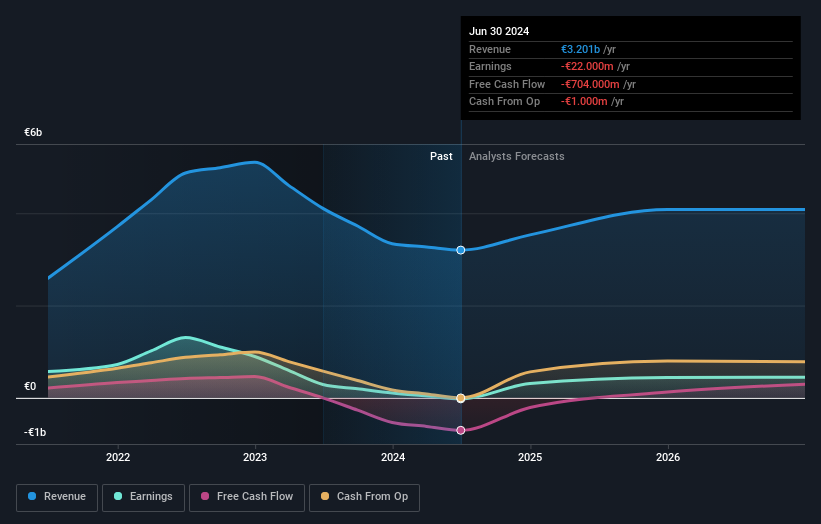
Task: Select the 2023 x-axis label
Action: (255, 457)
